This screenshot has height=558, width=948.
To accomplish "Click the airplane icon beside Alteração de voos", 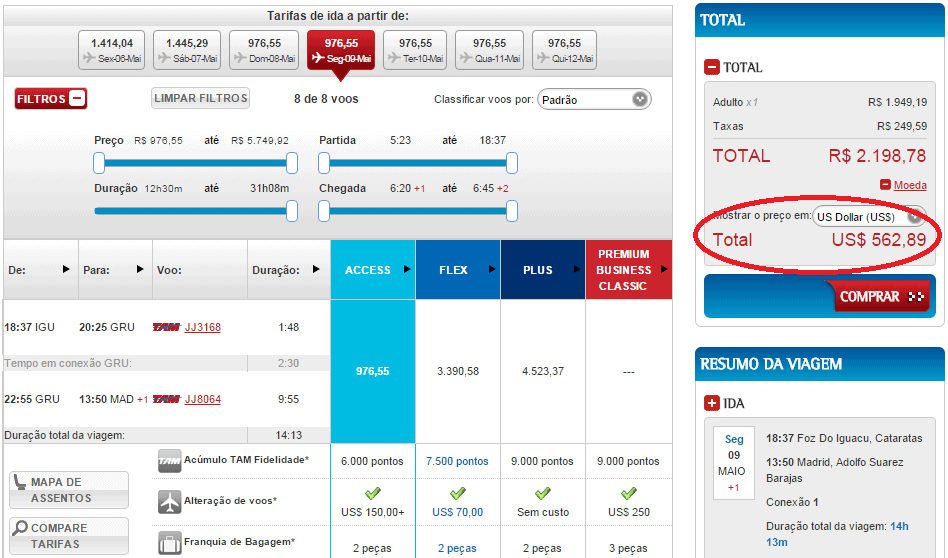I will click(x=169, y=502).
